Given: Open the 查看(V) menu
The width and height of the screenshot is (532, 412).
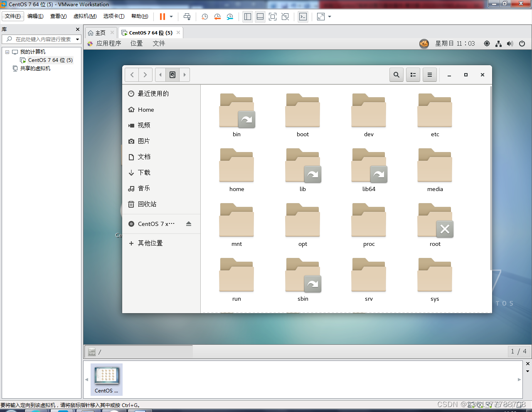Looking at the screenshot, I should click(58, 16).
